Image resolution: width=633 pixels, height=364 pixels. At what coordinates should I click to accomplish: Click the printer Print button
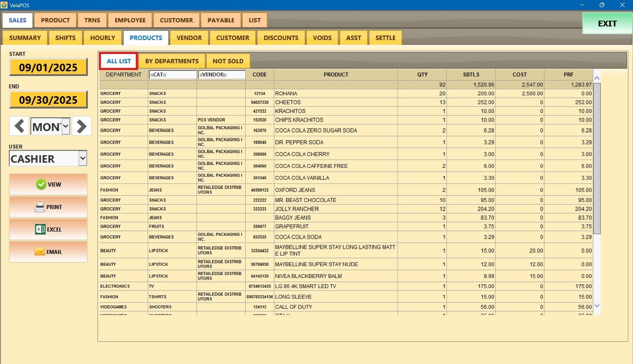click(48, 207)
